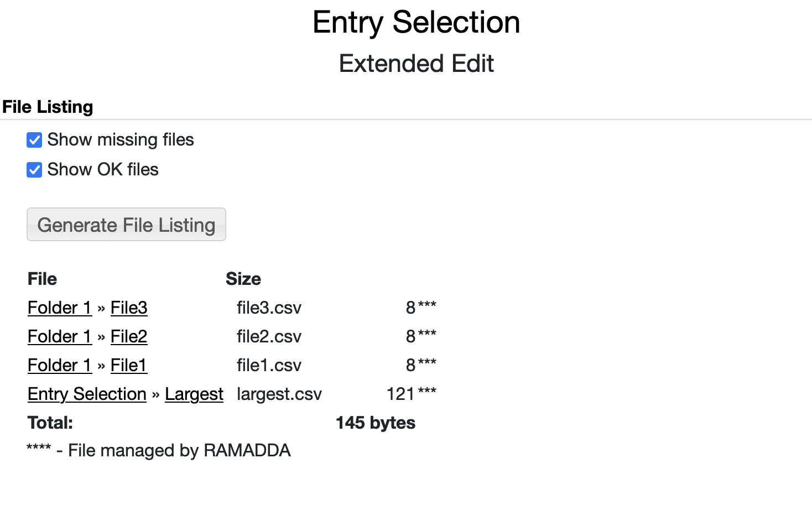
Task: Open Folder 1 link beside File3
Action: [x=59, y=308]
